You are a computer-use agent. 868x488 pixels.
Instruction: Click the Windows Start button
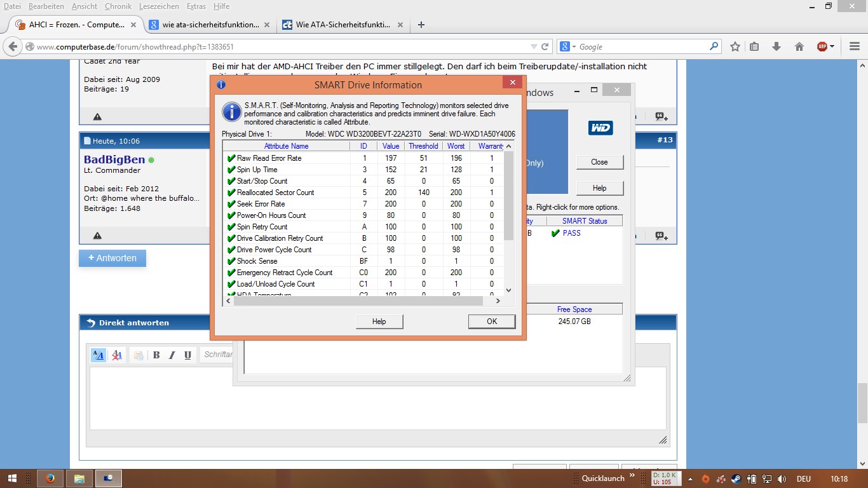tap(13, 478)
